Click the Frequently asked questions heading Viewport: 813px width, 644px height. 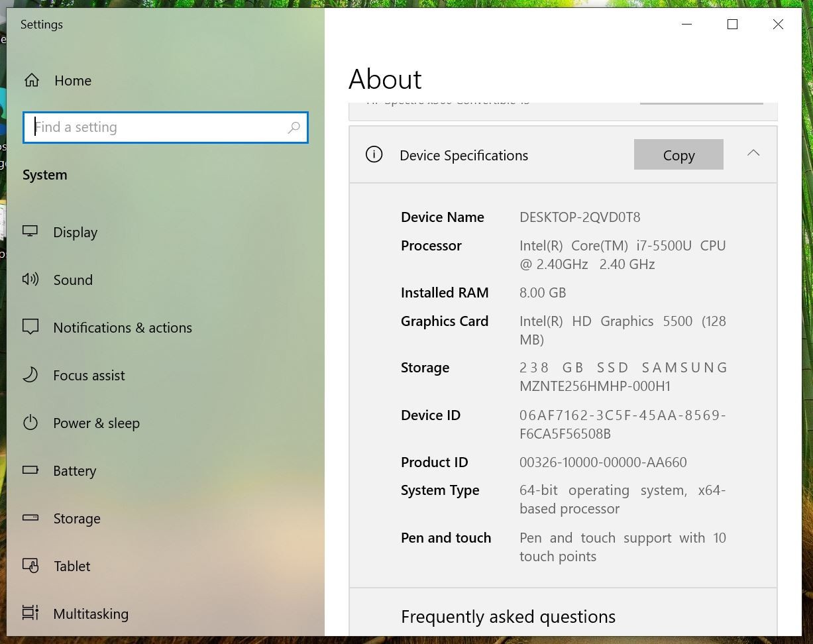click(508, 616)
